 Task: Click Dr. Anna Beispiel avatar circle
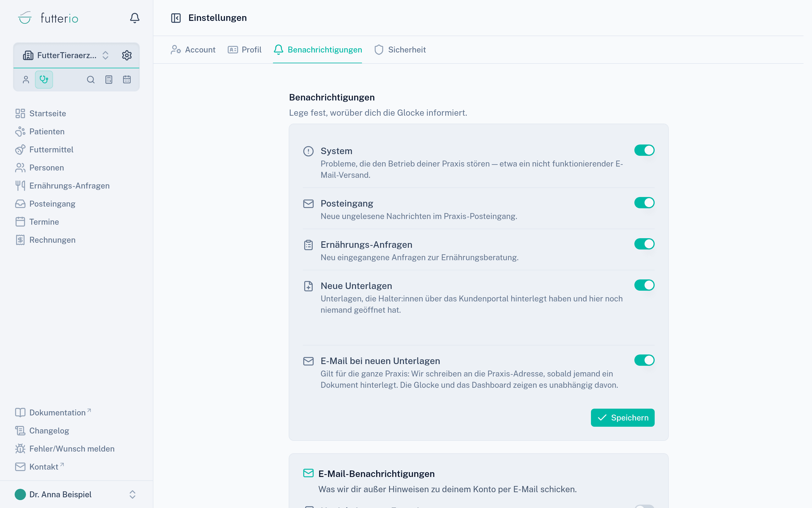point(20,494)
